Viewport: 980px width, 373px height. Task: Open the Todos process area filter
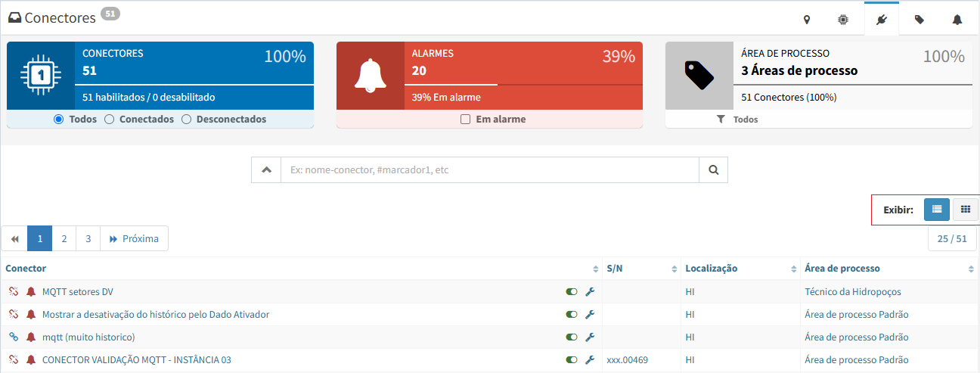(737, 120)
